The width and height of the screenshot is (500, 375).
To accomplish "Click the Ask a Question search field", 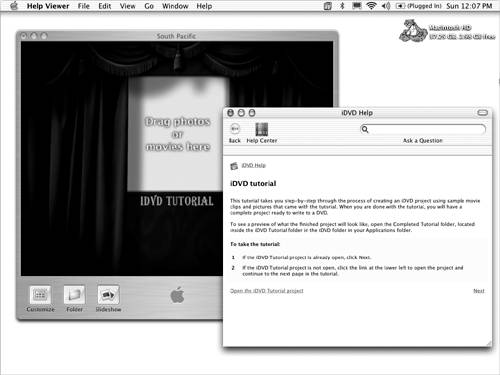I will coord(423,129).
